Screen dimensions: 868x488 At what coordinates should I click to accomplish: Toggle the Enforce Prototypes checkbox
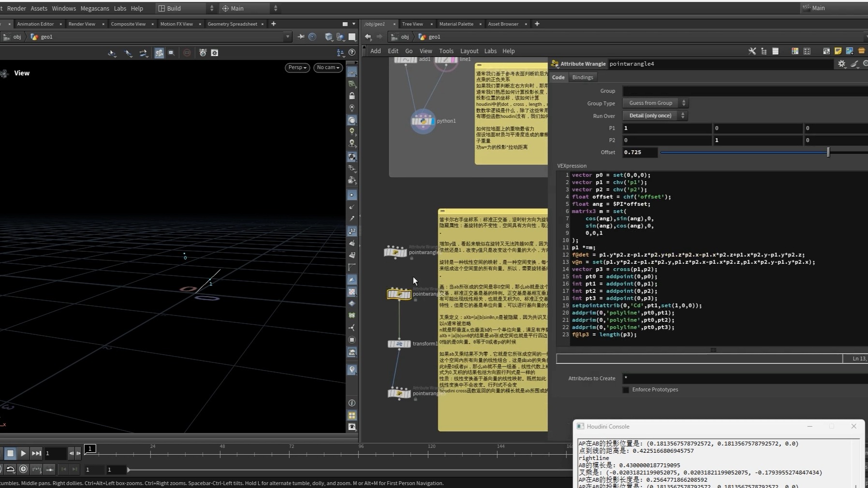point(626,389)
